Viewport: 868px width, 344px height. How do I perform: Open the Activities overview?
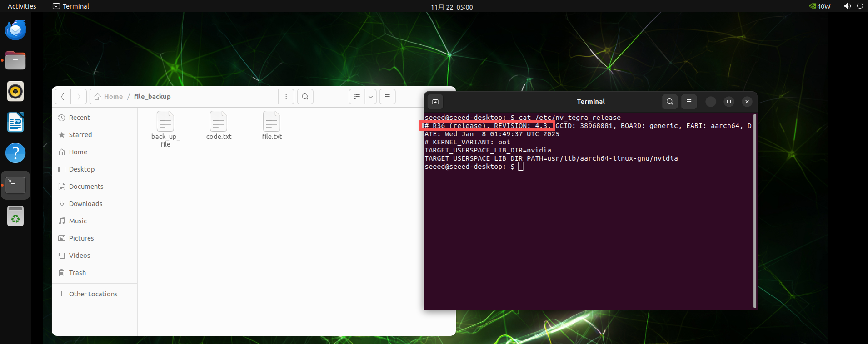coord(22,6)
